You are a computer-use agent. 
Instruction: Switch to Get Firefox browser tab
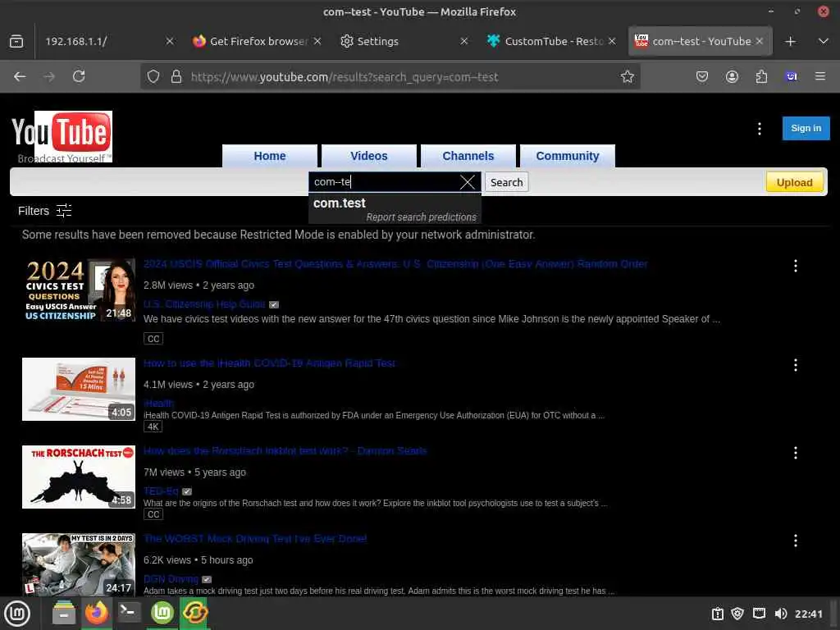pos(258,41)
